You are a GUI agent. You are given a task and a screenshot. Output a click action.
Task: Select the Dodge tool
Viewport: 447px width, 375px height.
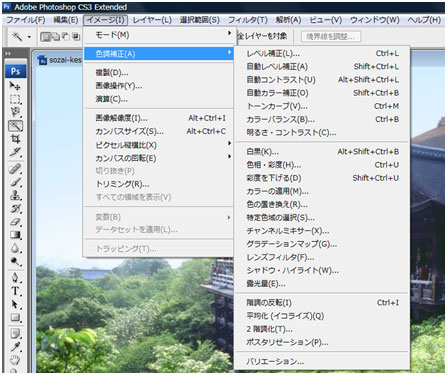click(x=15, y=261)
